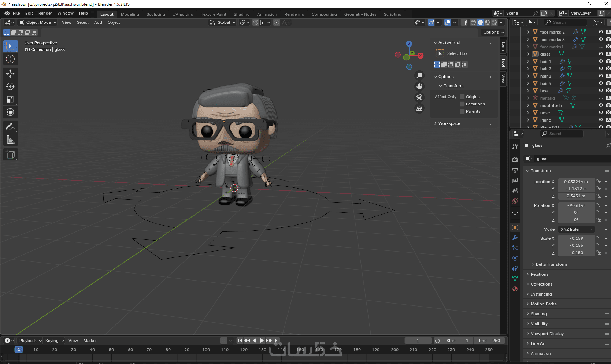This screenshot has width=611, height=364.
Task: Open the File menu
Action: click(16, 13)
